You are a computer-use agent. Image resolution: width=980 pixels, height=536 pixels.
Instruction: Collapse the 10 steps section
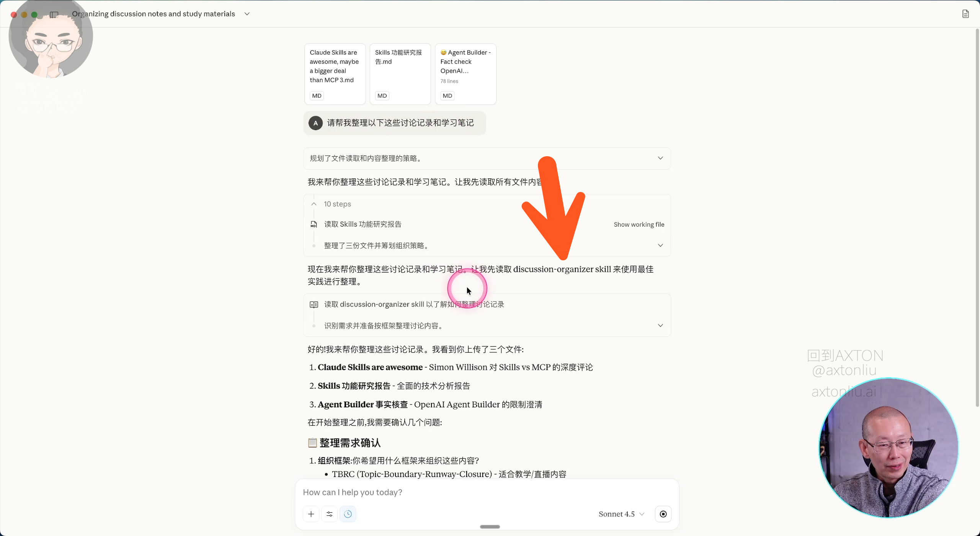[314, 204]
